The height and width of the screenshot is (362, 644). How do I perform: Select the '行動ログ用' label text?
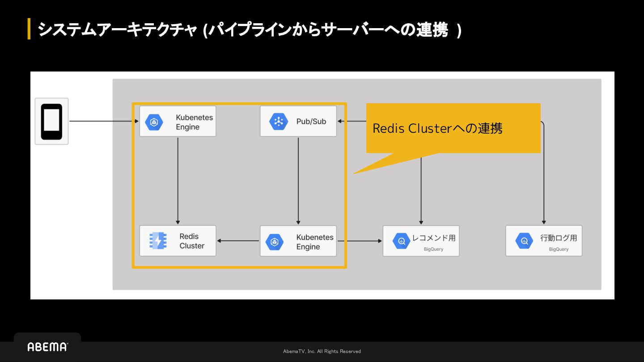coord(559,238)
